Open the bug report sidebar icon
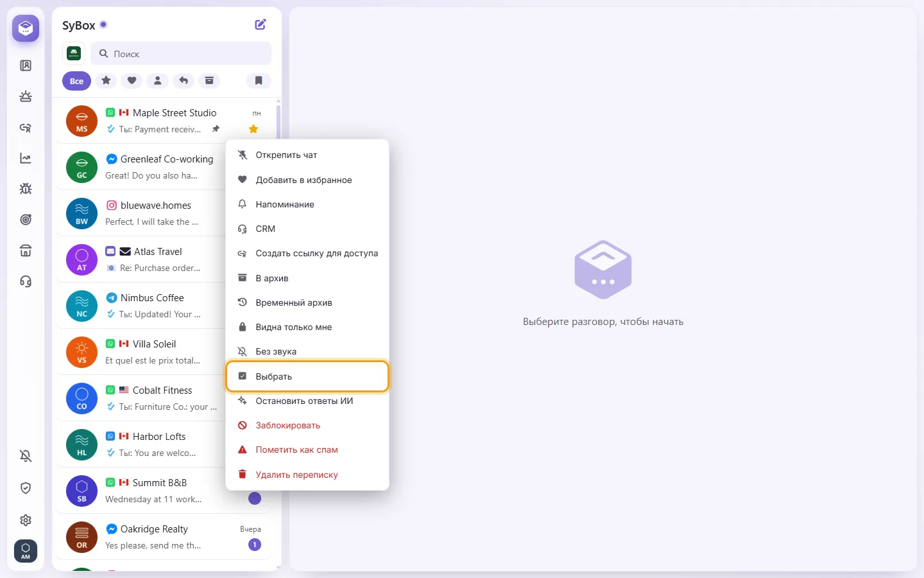Screen dimensions: 924x578 coord(26,189)
